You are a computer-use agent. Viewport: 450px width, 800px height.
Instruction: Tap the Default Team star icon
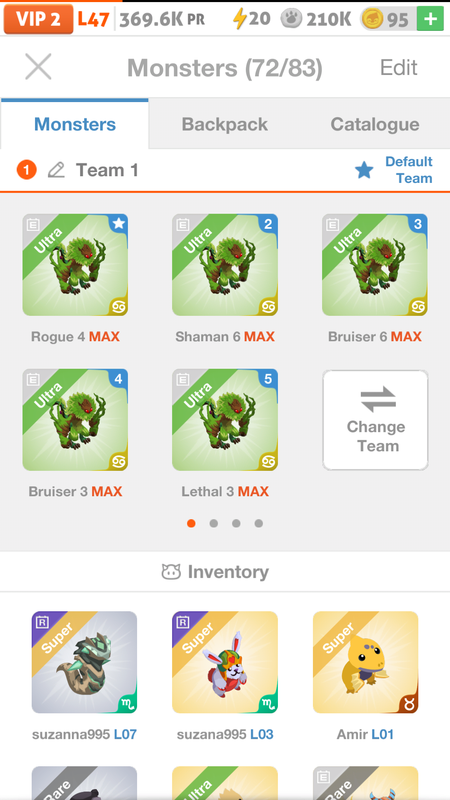click(x=364, y=170)
